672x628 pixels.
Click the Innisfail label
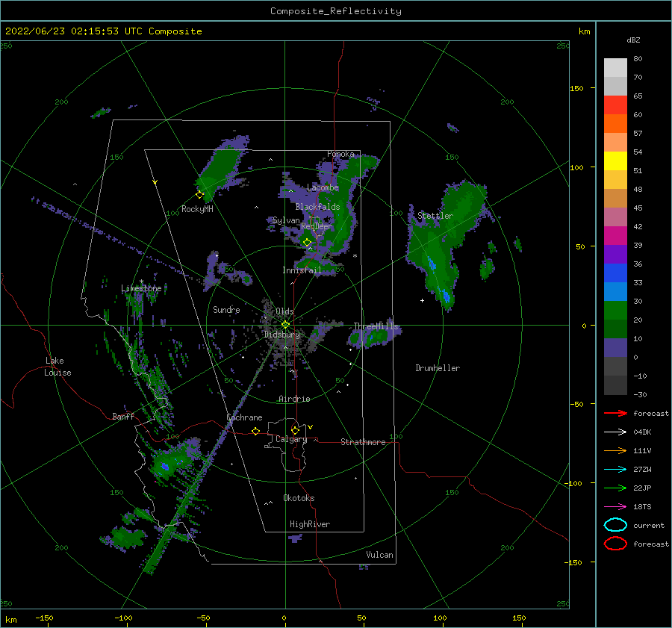pos(302,270)
